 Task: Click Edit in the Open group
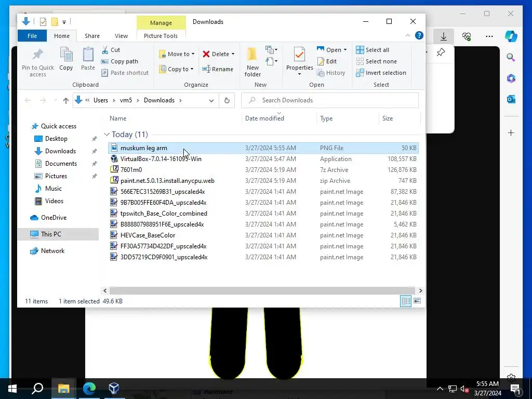[x=327, y=61]
